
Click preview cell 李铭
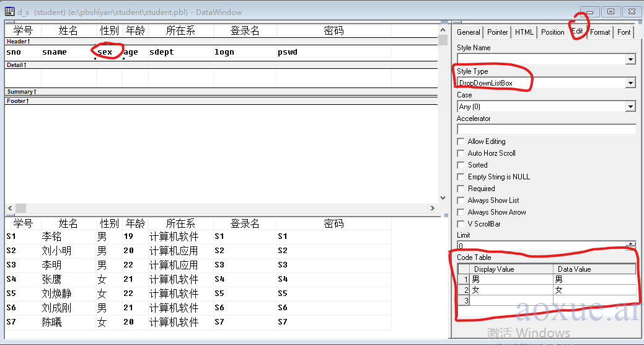(x=51, y=236)
